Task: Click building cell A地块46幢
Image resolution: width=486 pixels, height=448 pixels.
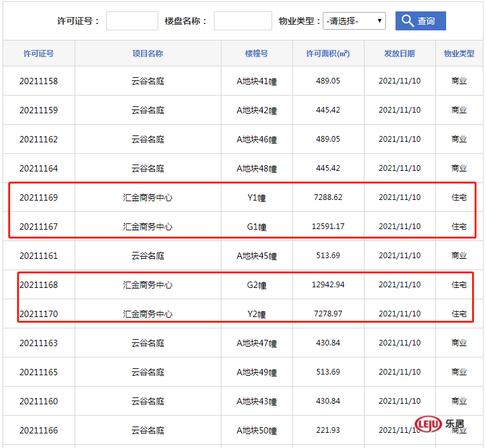Action: click(257, 139)
